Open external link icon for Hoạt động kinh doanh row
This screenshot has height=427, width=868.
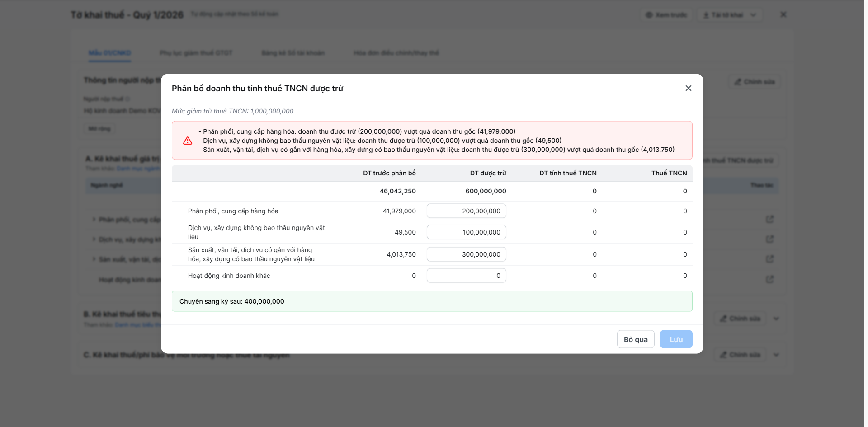coord(769,279)
